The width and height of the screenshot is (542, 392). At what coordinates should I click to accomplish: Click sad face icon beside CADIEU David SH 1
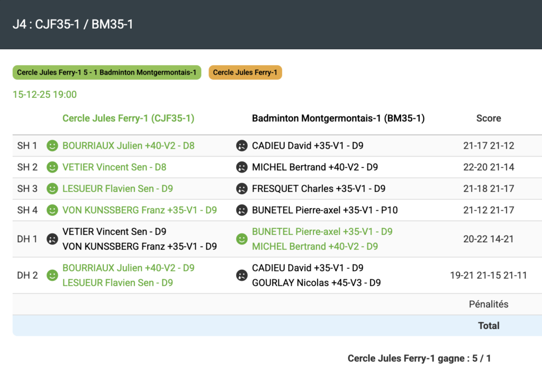pyautogui.click(x=241, y=145)
